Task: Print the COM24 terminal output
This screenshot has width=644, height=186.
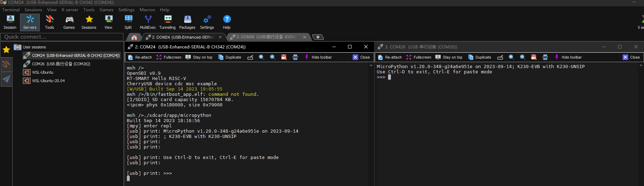Action: pyautogui.click(x=295, y=57)
